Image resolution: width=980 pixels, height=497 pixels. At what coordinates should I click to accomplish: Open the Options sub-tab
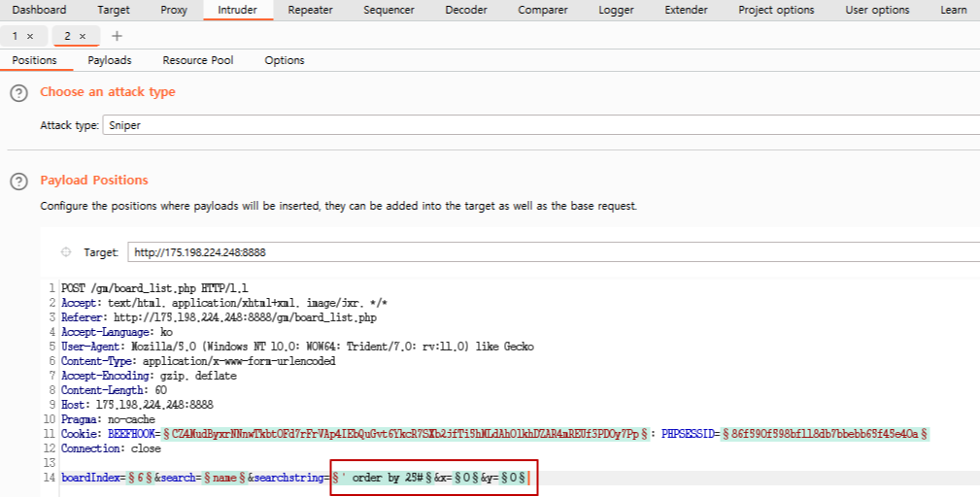[x=285, y=60]
